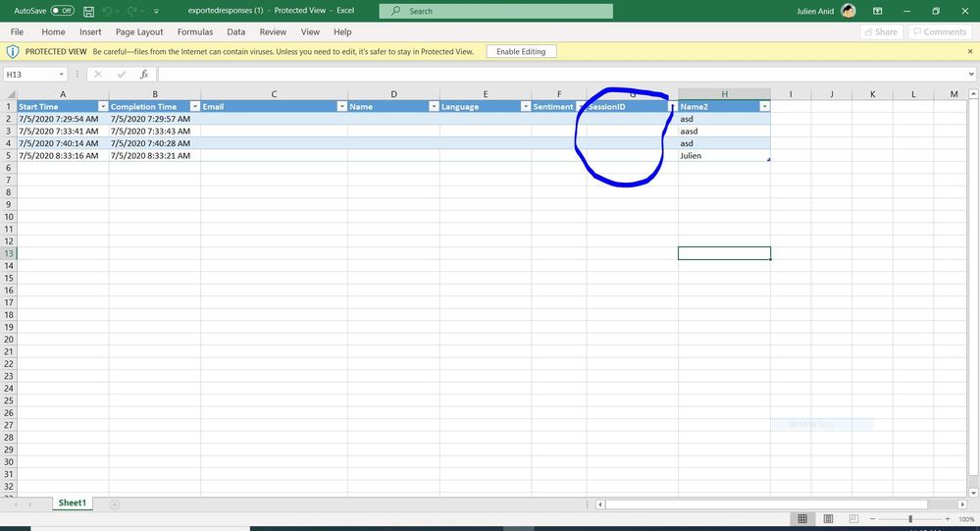The height and width of the screenshot is (531, 980).
Task: Open the File menu
Action: 17,31
